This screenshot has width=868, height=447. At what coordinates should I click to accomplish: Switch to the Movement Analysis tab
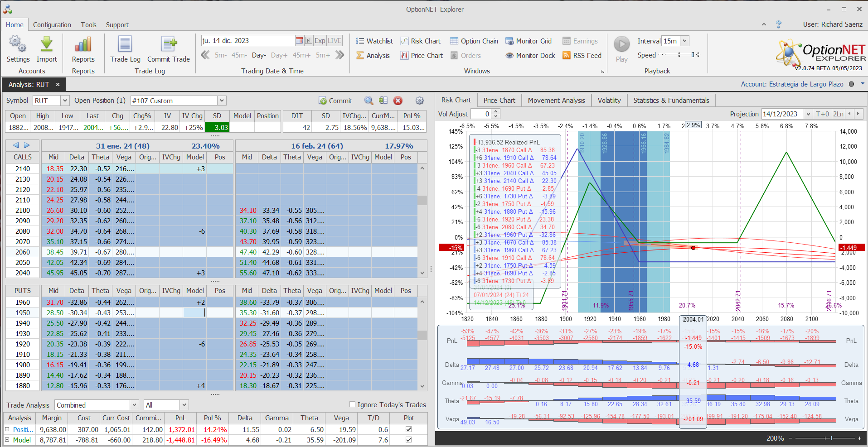point(556,100)
